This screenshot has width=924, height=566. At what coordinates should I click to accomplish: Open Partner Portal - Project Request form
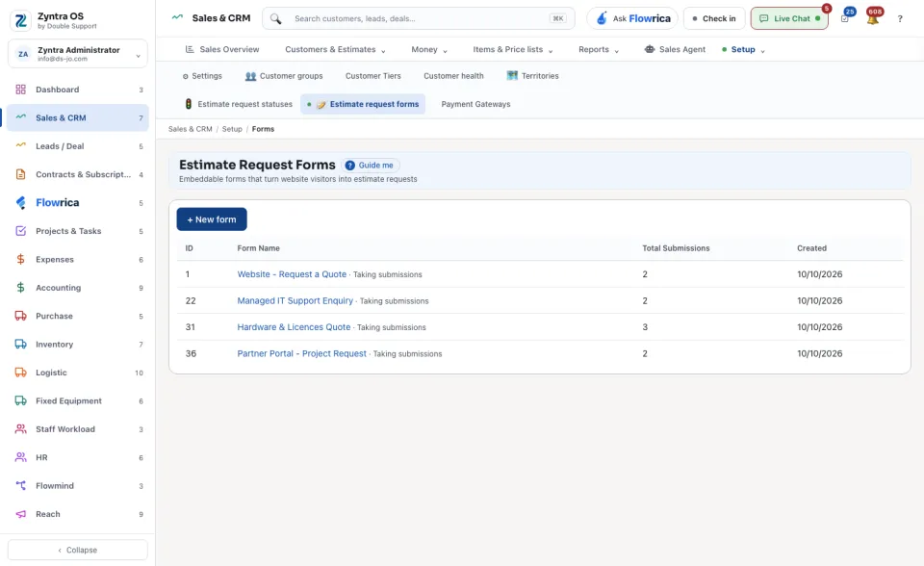pyautogui.click(x=301, y=354)
